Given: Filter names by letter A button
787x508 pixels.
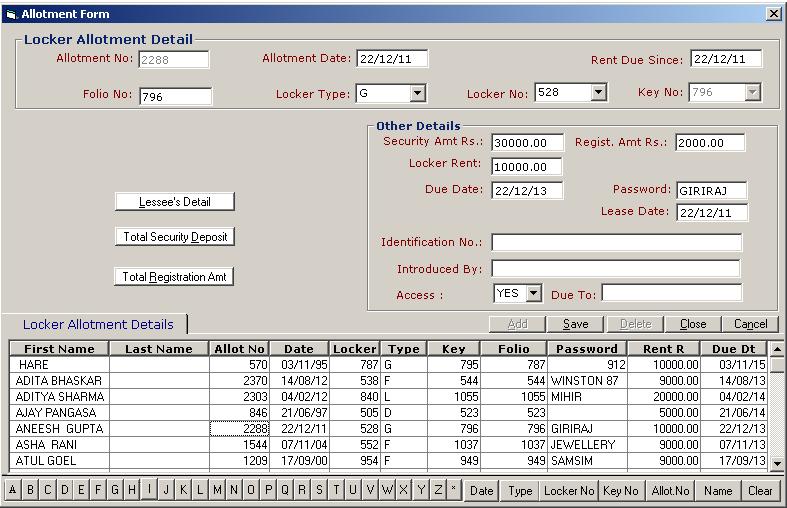Looking at the screenshot, I should [13, 491].
